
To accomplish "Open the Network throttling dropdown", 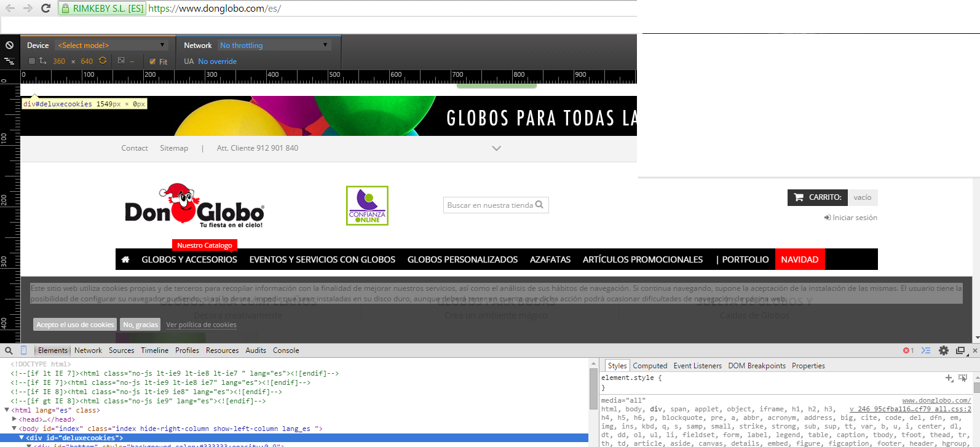I will click(x=274, y=45).
